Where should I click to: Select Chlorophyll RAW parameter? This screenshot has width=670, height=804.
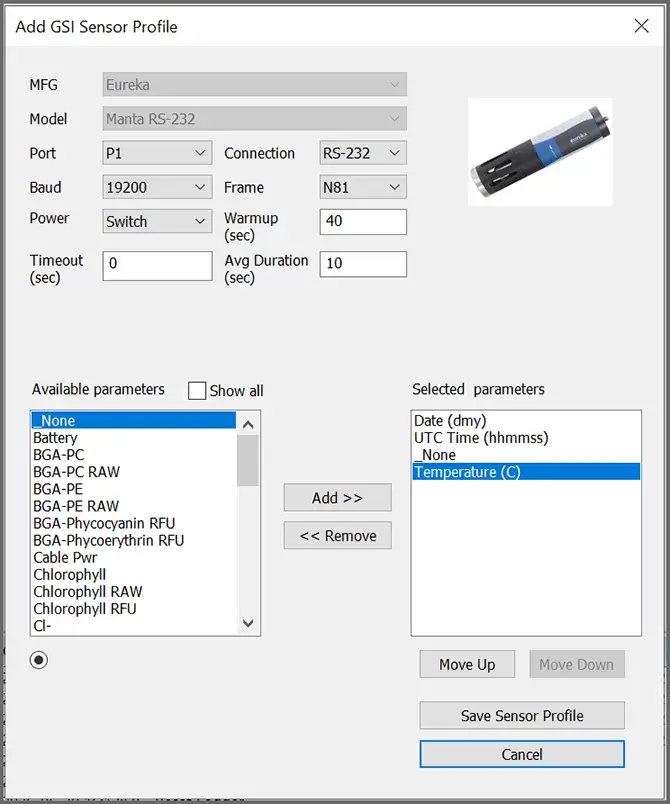click(133, 592)
